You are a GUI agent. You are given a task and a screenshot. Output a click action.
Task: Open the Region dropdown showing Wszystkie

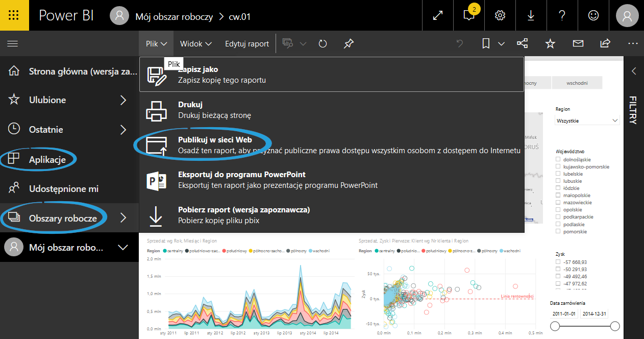[x=587, y=120]
